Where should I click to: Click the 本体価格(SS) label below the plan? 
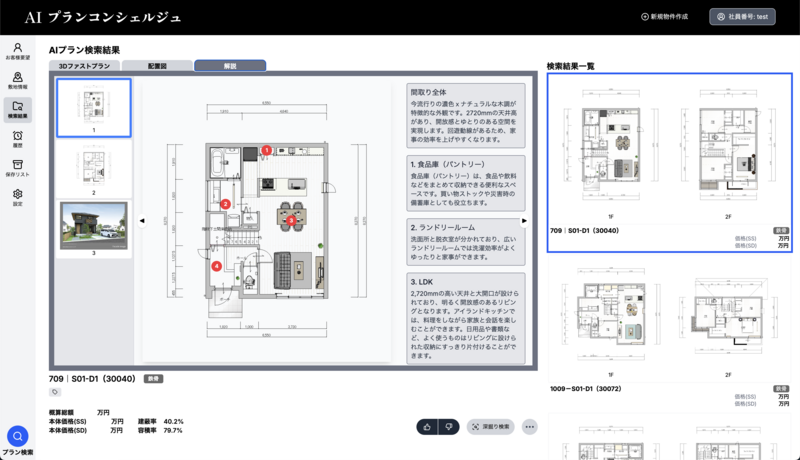67,422
